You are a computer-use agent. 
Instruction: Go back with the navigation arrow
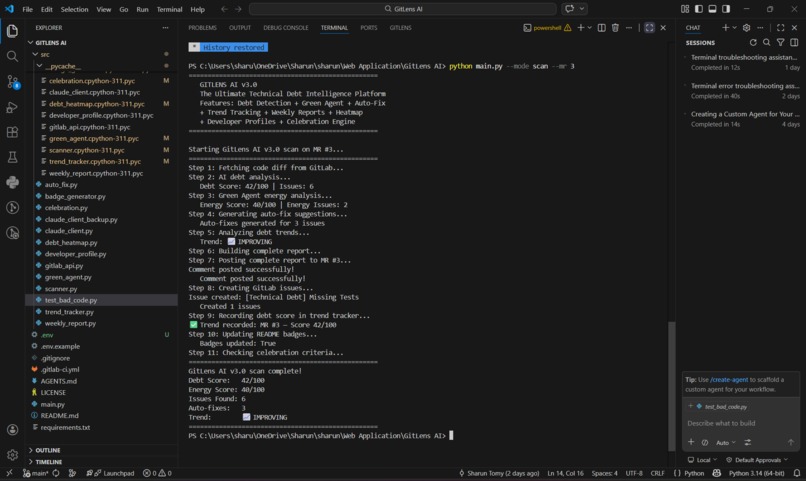click(224, 9)
